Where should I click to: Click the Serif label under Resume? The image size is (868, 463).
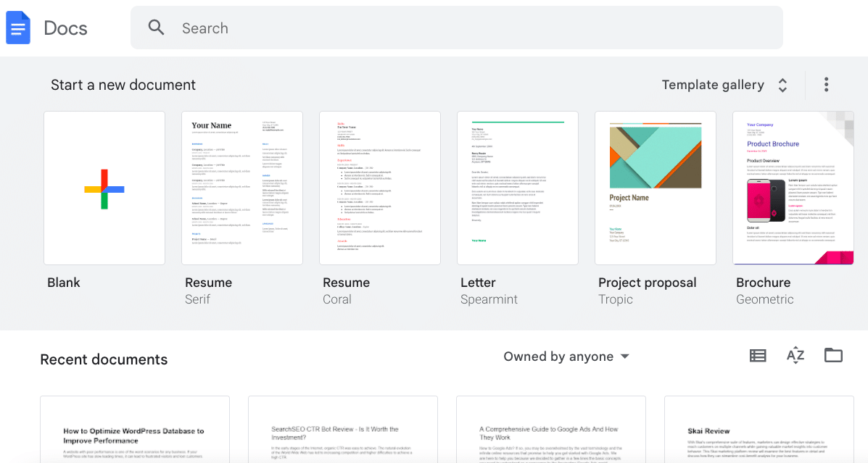click(x=198, y=299)
